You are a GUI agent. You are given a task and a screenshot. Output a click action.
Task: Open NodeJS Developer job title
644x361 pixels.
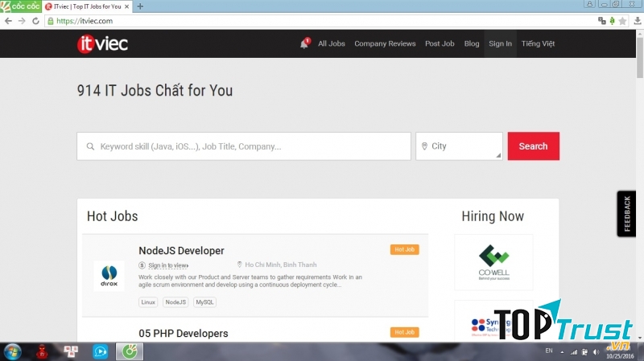[x=181, y=251]
